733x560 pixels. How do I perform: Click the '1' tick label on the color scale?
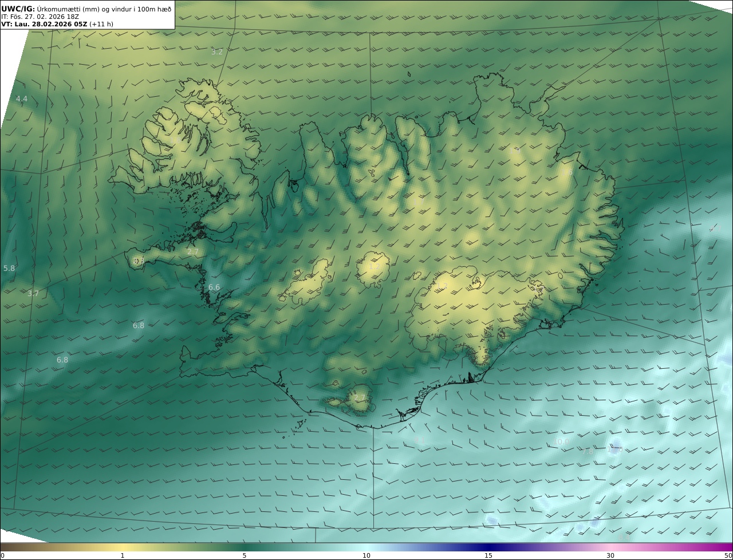[x=122, y=555]
